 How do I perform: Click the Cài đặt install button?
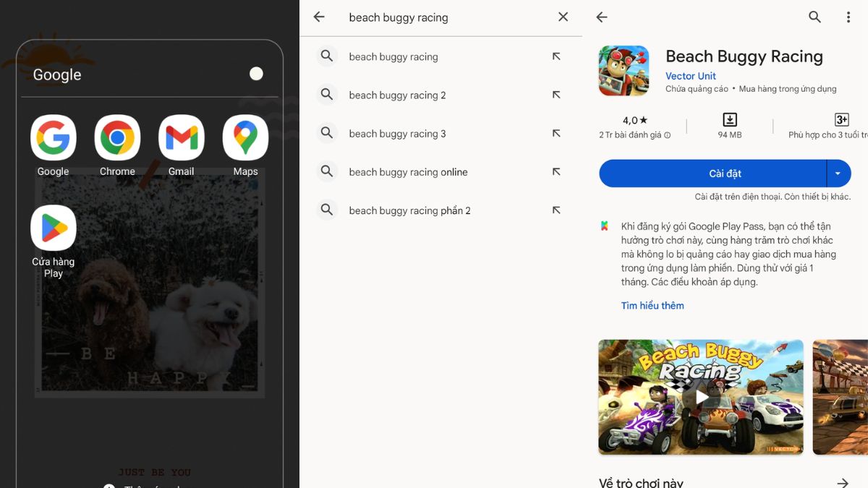712,174
